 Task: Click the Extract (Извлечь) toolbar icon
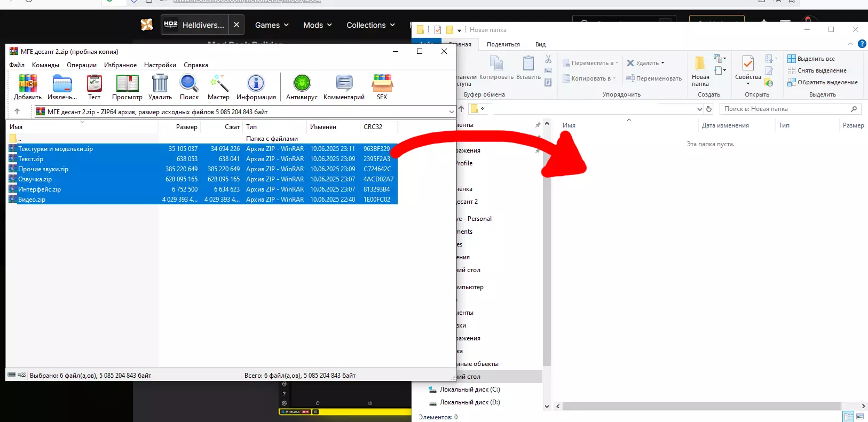pos(62,84)
